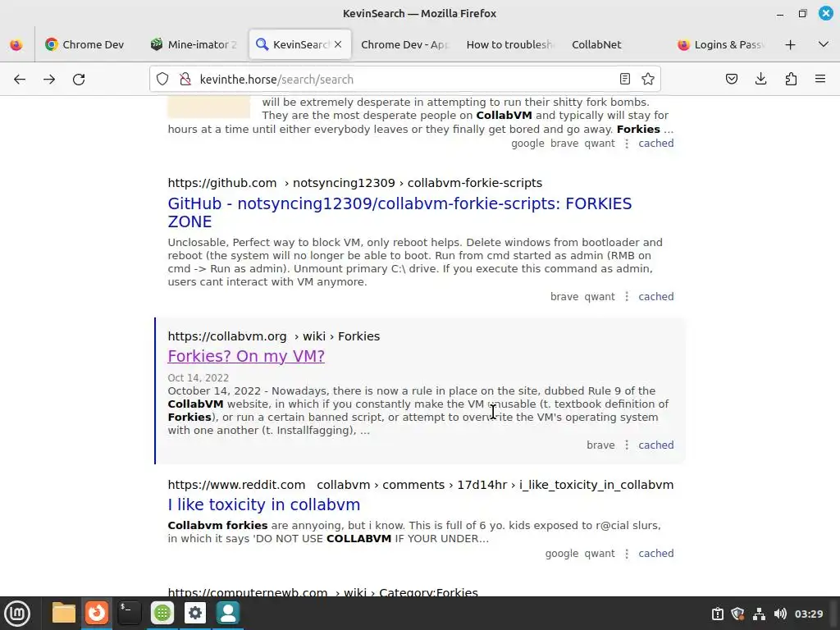Viewport: 840px width, 630px height.
Task: Open the update manager tray icon
Action: pyautogui.click(x=717, y=614)
